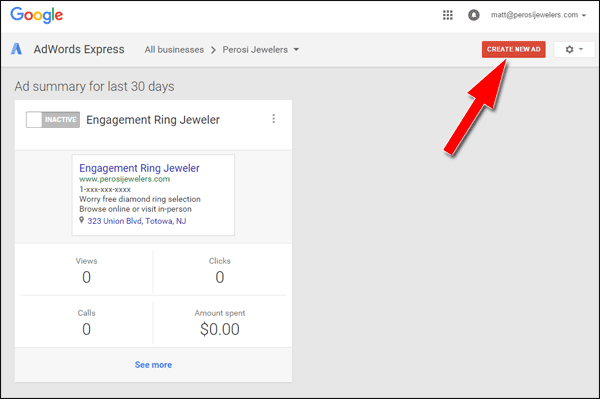
Task: Open the Perosi Jewelers business dropdown
Action: pyautogui.click(x=261, y=50)
